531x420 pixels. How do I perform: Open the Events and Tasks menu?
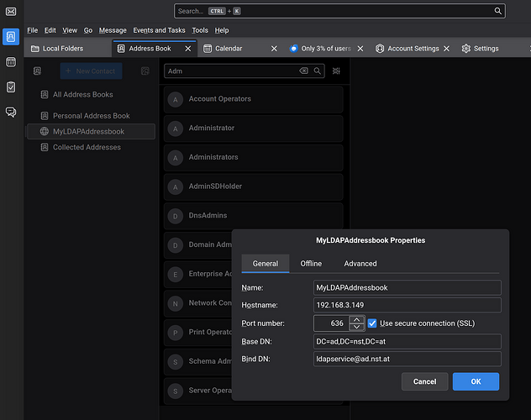[159, 30]
